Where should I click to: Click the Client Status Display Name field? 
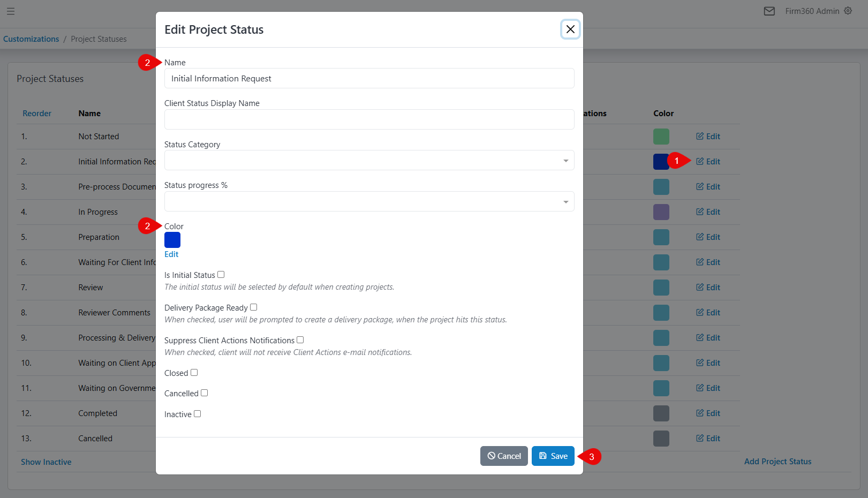(x=369, y=119)
